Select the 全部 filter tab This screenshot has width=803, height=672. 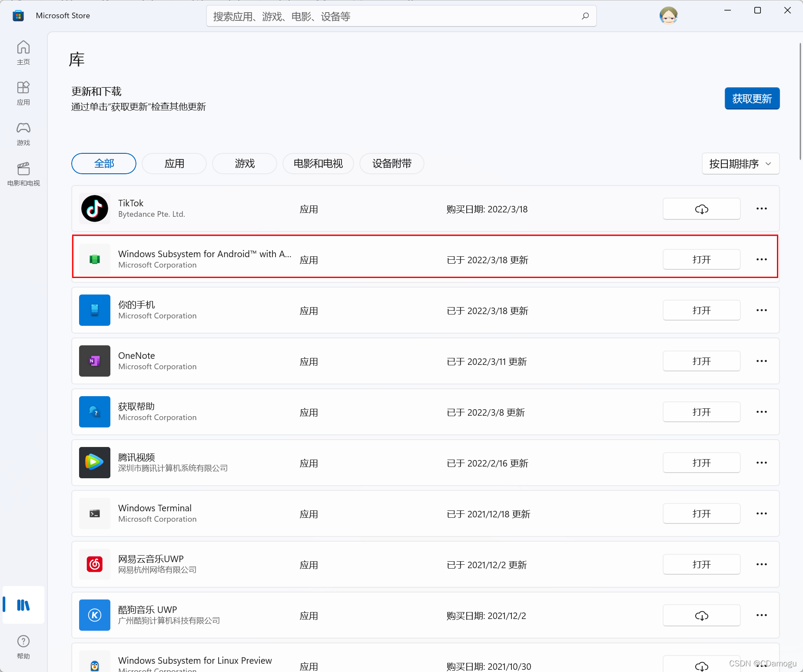tap(104, 163)
